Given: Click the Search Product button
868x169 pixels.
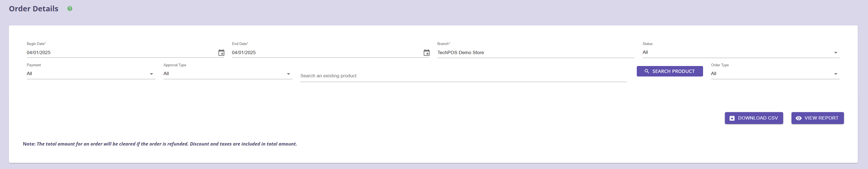Looking at the screenshot, I should (670, 71).
